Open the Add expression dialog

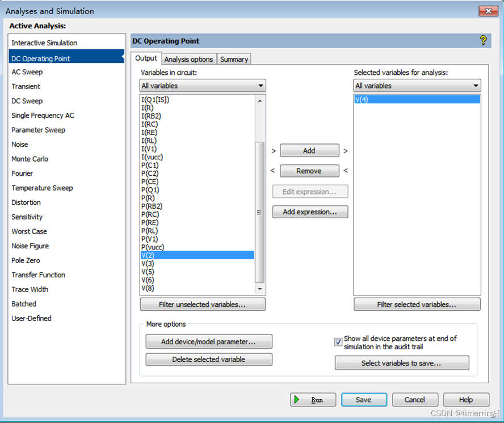pyautogui.click(x=310, y=212)
